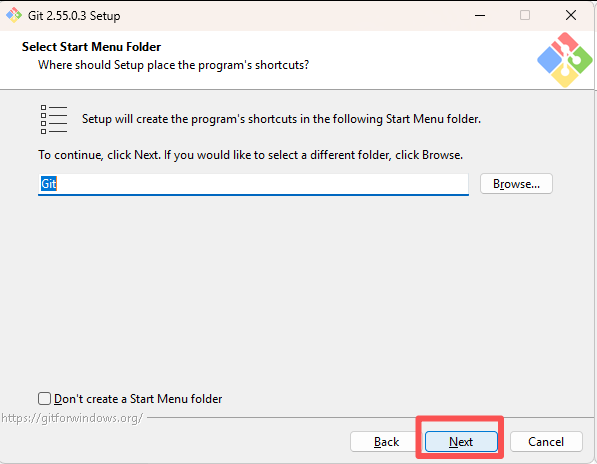597x464 pixels.
Task: Click the 'Select Start Menu Folder' heading
Action: [91, 47]
